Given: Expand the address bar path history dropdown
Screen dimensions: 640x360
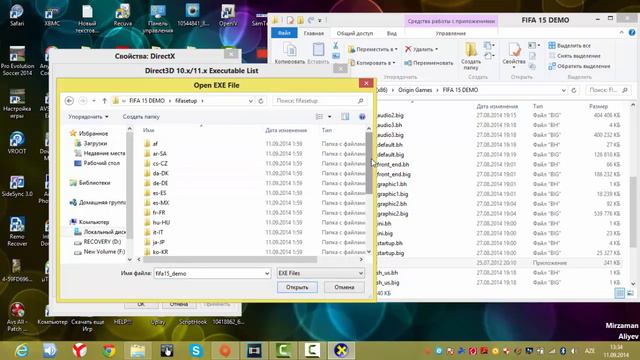Looking at the screenshot, I should (x=250, y=101).
